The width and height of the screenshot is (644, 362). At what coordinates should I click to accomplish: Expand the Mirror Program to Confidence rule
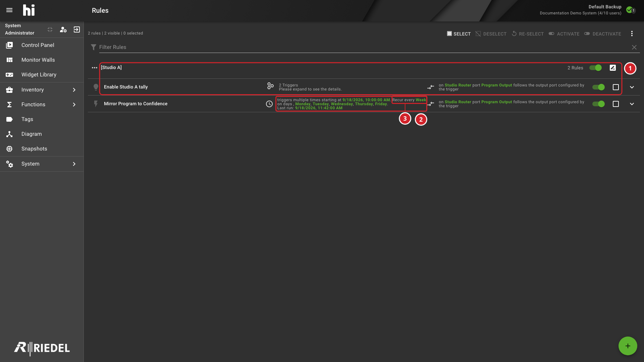point(632,104)
